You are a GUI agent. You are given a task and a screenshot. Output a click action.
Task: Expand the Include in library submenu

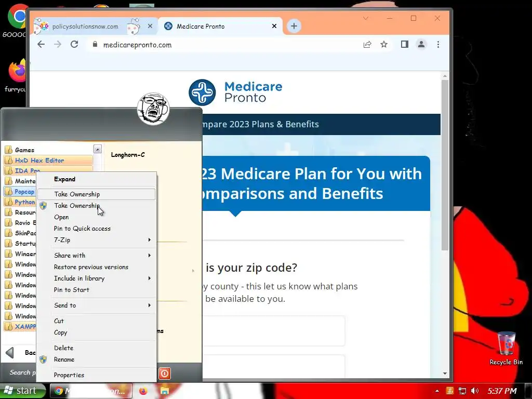pos(96,278)
